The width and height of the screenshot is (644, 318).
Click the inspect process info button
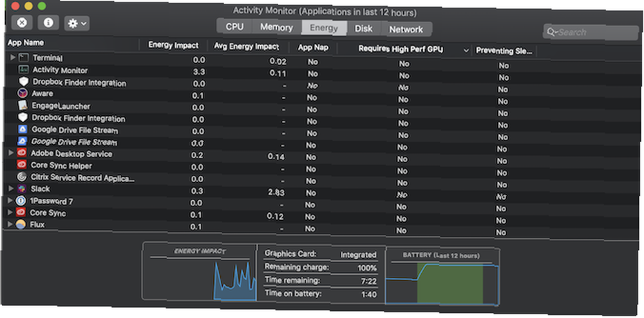pyautogui.click(x=48, y=23)
